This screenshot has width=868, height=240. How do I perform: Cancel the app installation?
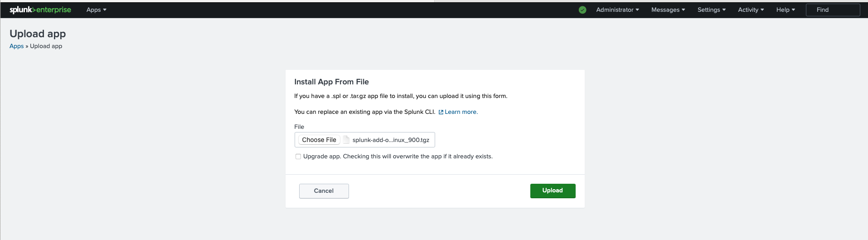324,191
